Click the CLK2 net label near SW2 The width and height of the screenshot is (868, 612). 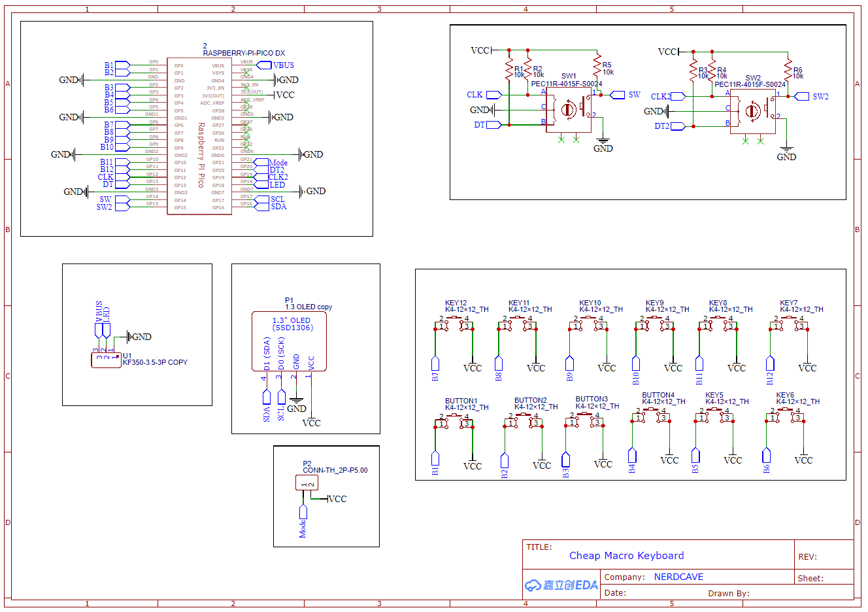tap(661, 95)
